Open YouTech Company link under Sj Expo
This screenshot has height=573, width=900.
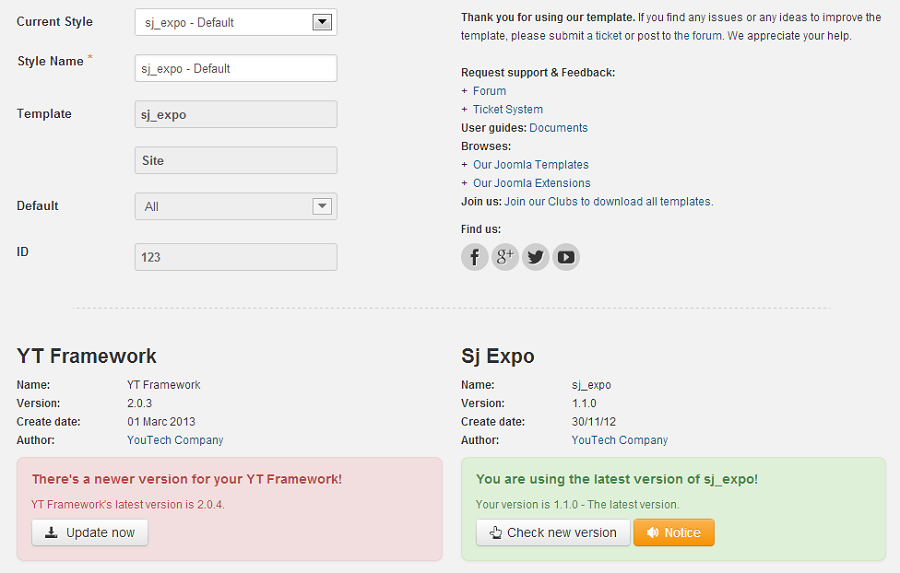tap(619, 440)
